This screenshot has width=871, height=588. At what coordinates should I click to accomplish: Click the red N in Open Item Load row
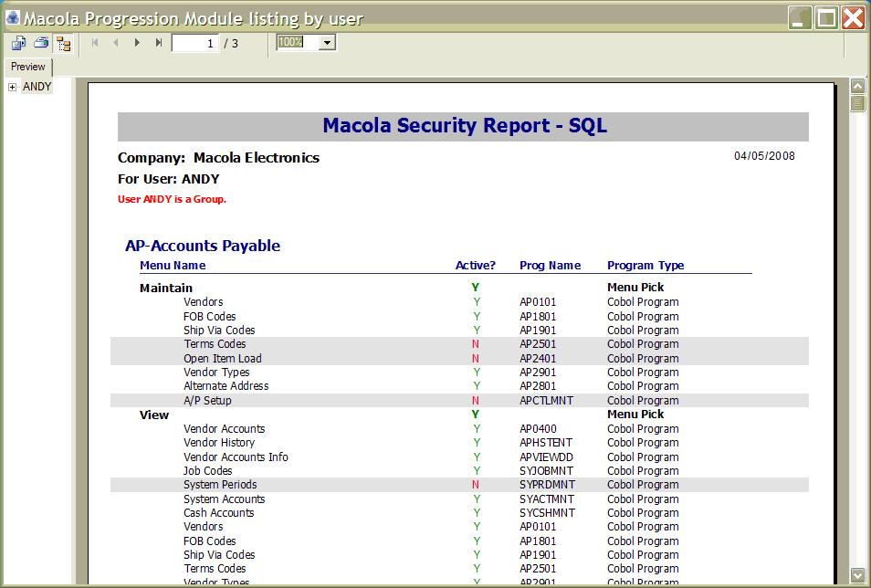(x=476, y=359)
